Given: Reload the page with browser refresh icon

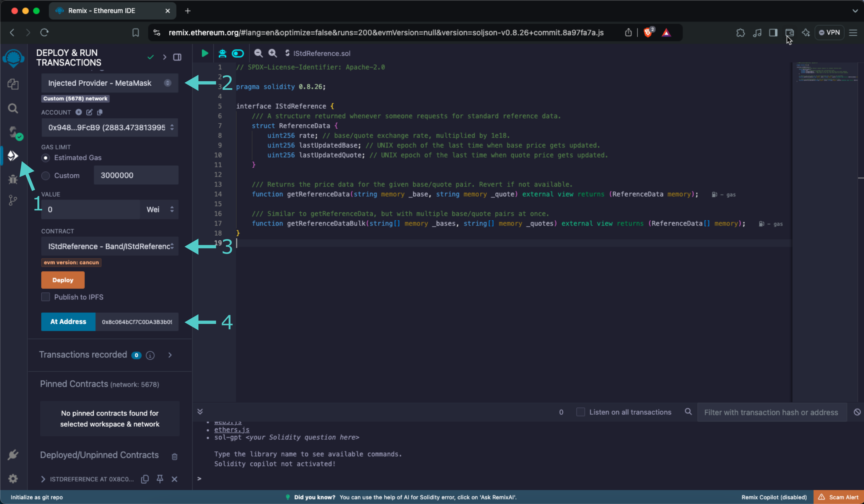Looking at the screenshot, I should 45,32.
